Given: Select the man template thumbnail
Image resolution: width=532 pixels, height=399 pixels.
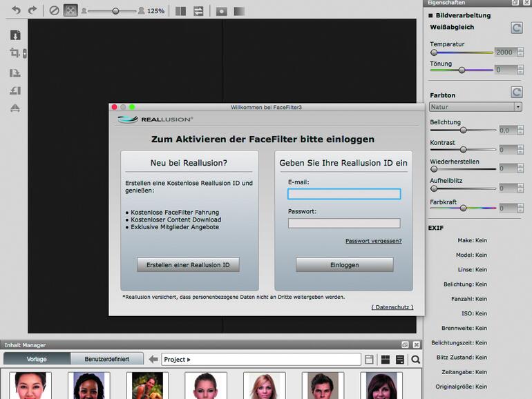Looking at the screenshot, I should point(323,385).
